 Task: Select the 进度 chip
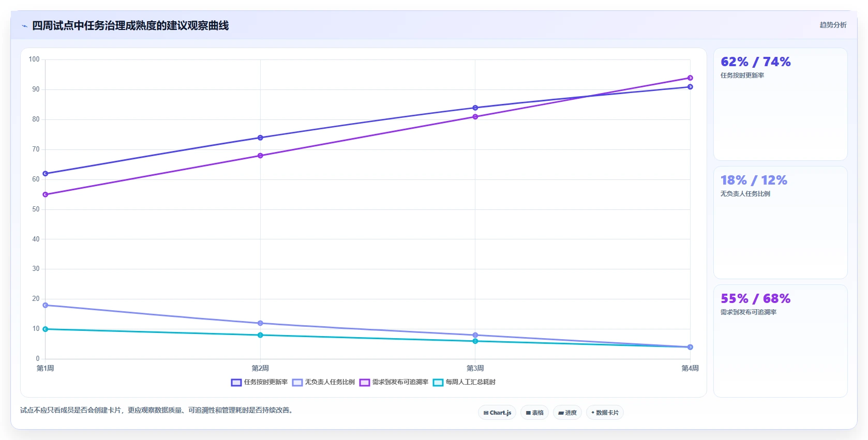coord(567,413)
